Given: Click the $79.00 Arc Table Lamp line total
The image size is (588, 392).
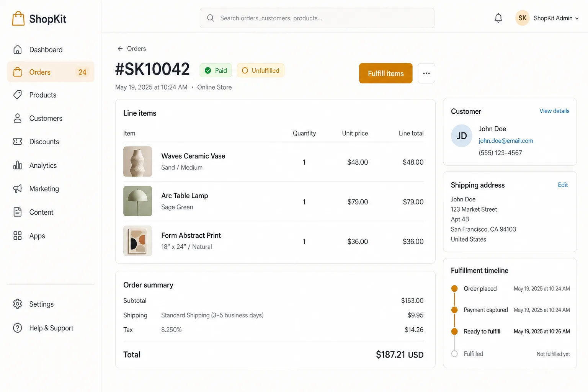Looking at the screenshot, I should [x=413, y=202].
